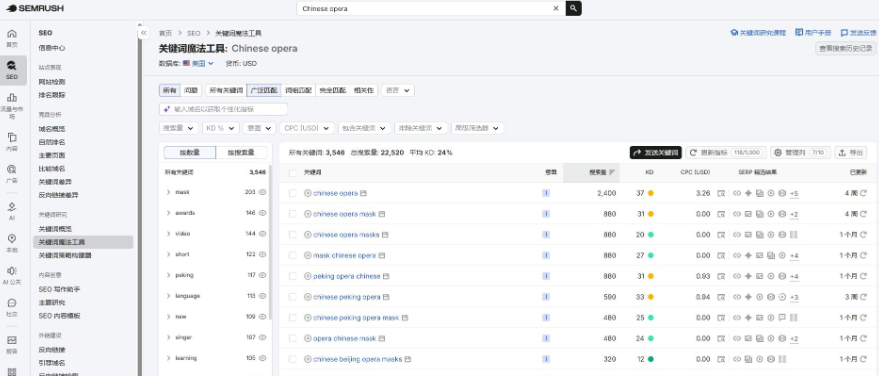Open the AI icon in left rail

(x=12, y=207)
